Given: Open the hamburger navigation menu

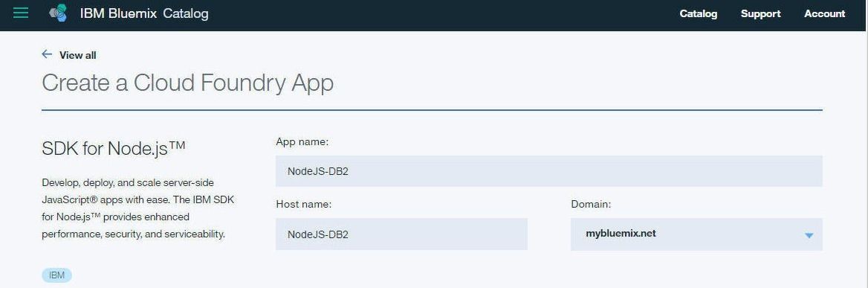Looking at the screenshot, I should tap(21, 13).
